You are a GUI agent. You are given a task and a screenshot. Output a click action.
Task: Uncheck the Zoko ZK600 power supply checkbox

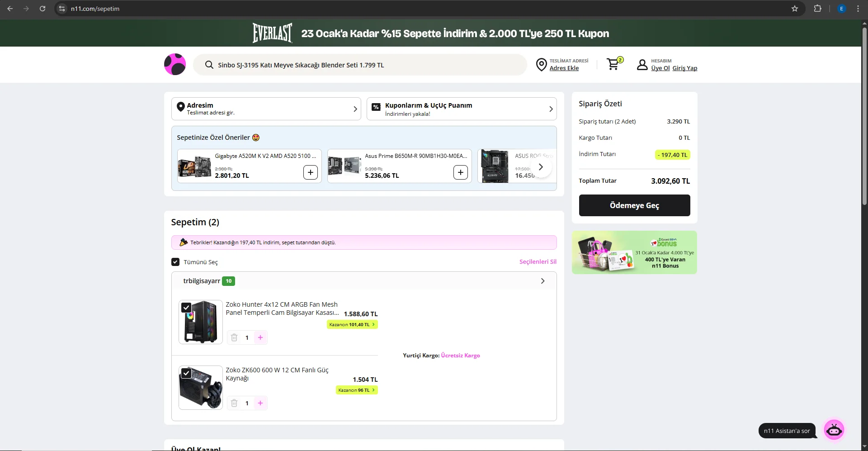click(x=186, y=373)
